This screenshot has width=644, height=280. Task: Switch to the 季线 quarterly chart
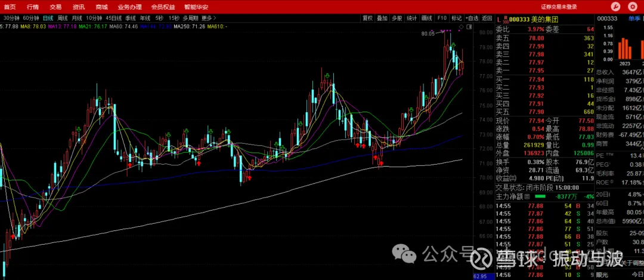[x=131, y=18]
